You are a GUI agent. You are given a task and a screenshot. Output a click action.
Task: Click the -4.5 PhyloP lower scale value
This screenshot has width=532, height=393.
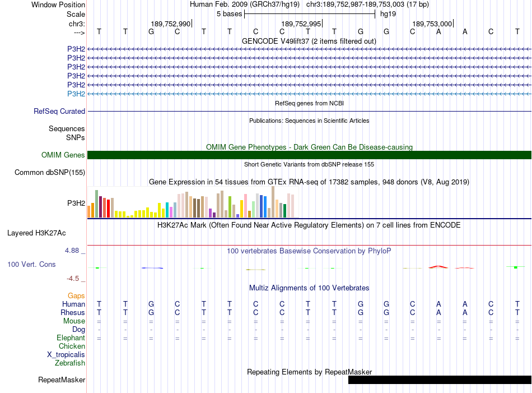pos(73,279)
